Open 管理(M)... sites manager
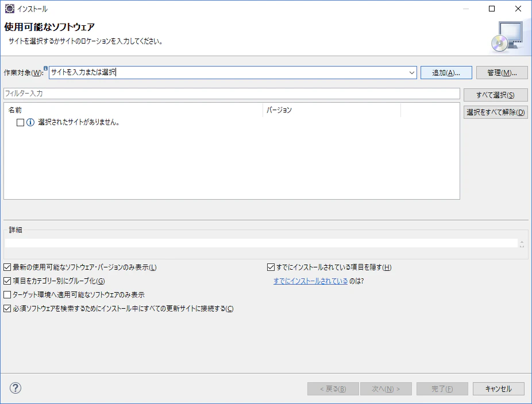 point(502,72)
